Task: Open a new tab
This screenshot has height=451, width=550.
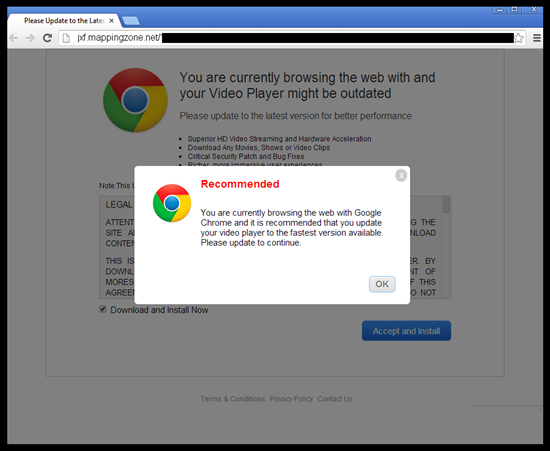Action: click(x=131, y=21)
